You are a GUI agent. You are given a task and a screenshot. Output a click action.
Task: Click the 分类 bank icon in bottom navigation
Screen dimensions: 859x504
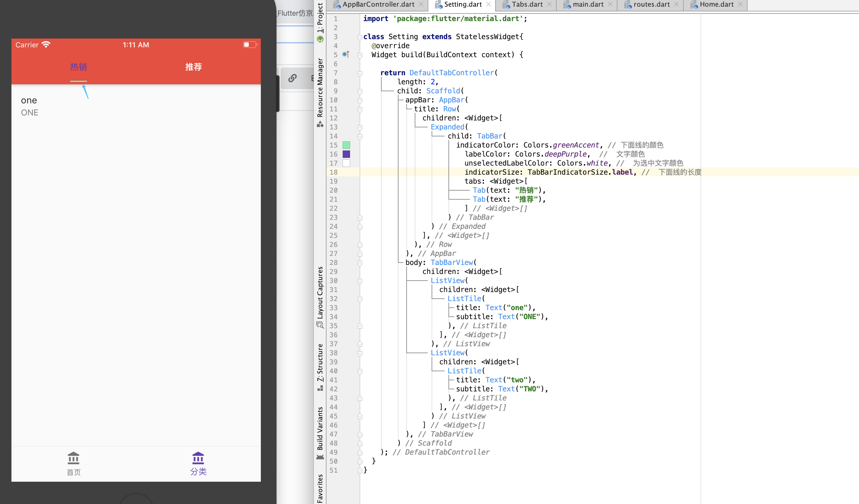pyautogui.click(x=198, y=458)
